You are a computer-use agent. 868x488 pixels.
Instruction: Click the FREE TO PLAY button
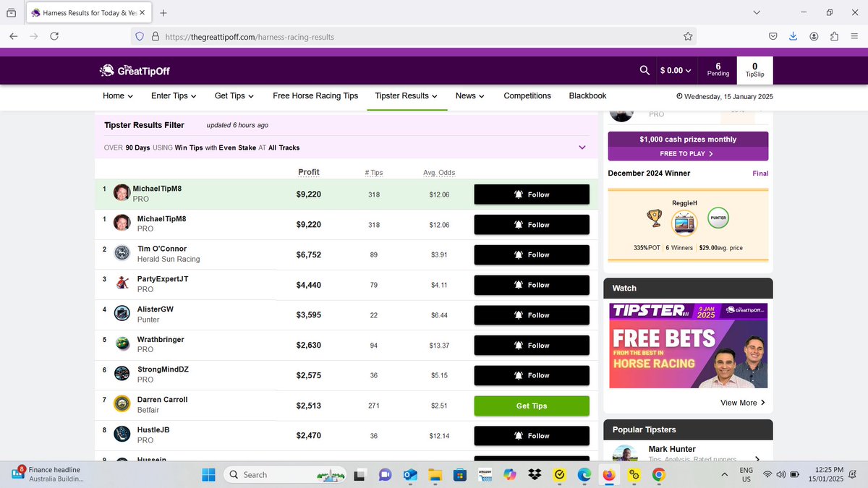point(688,154)
